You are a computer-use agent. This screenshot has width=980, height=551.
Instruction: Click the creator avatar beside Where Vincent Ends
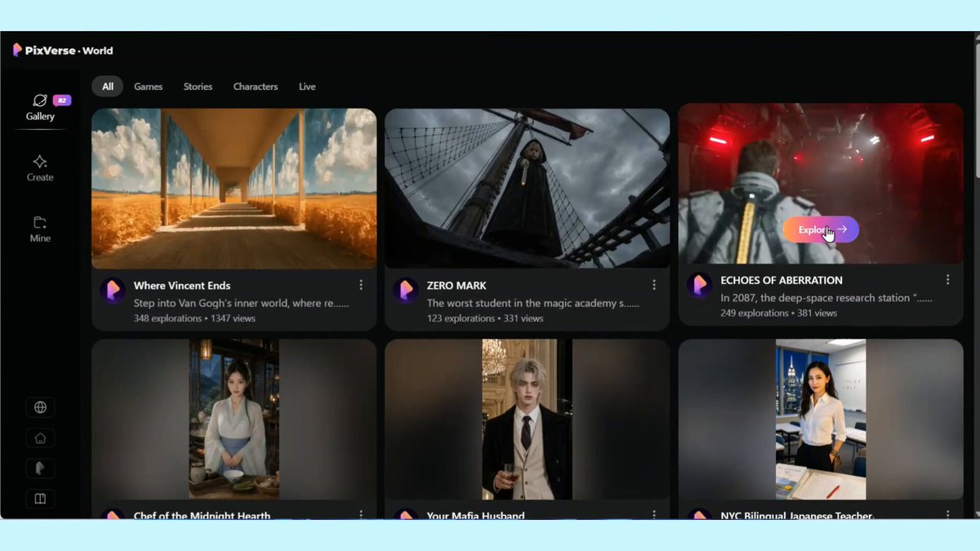coord(112,290)
